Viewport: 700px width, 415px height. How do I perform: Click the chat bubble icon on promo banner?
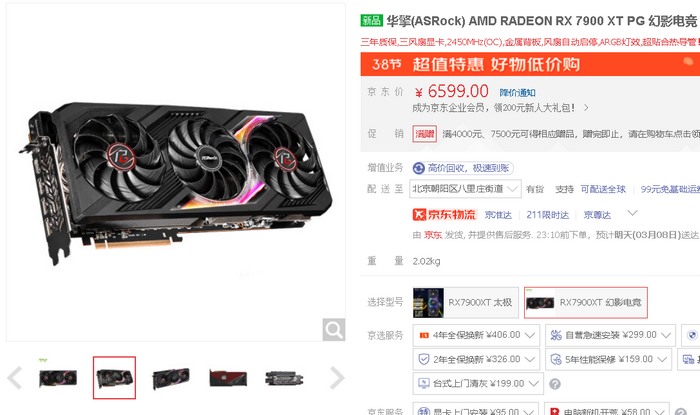tap(688, 62)
